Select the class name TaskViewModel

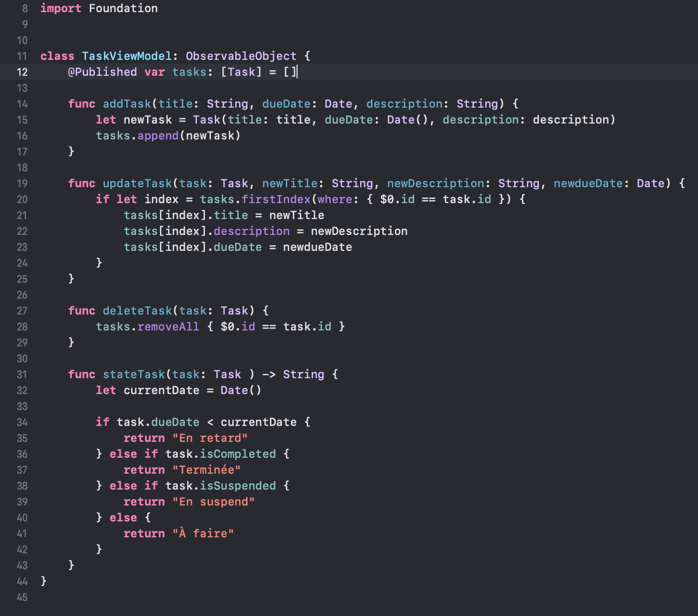125,56
